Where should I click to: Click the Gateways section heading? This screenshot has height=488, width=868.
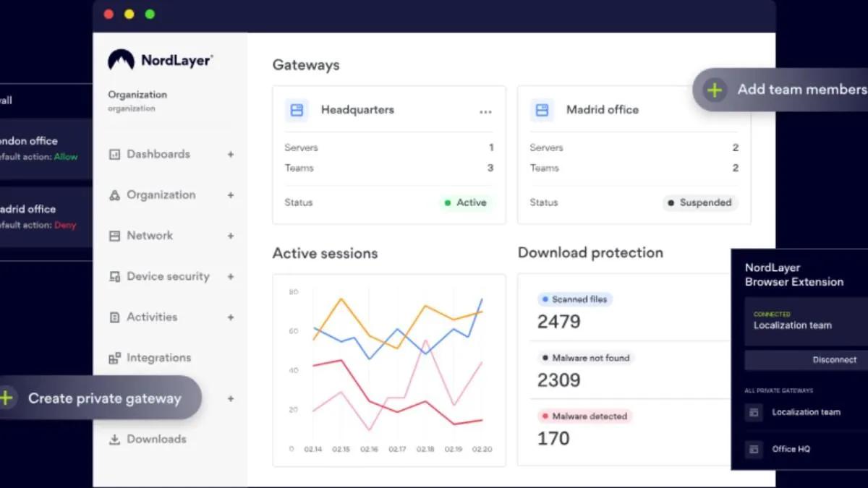pos(306,65)
